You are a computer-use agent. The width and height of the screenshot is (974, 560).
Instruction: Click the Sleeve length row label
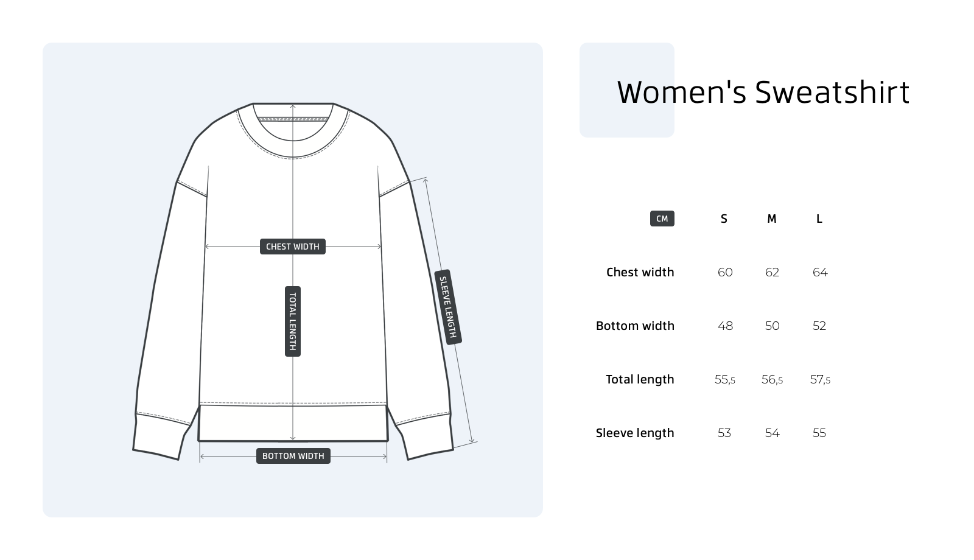click(635, 433)
